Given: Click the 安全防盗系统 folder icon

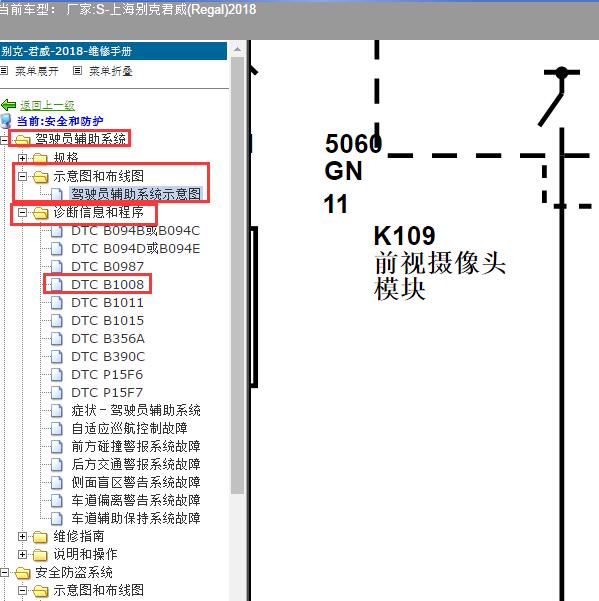Looking at the screenshot, I should click(x=23, y=573).
